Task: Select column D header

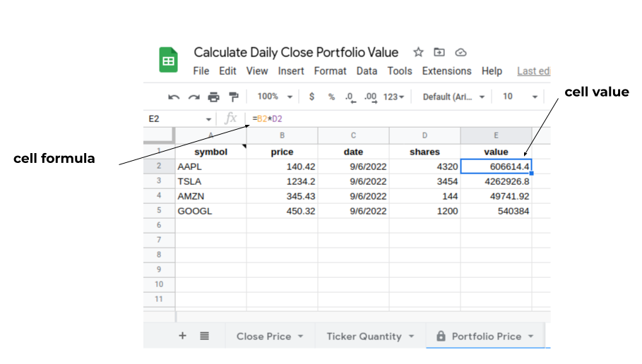Action: point(424,135)
